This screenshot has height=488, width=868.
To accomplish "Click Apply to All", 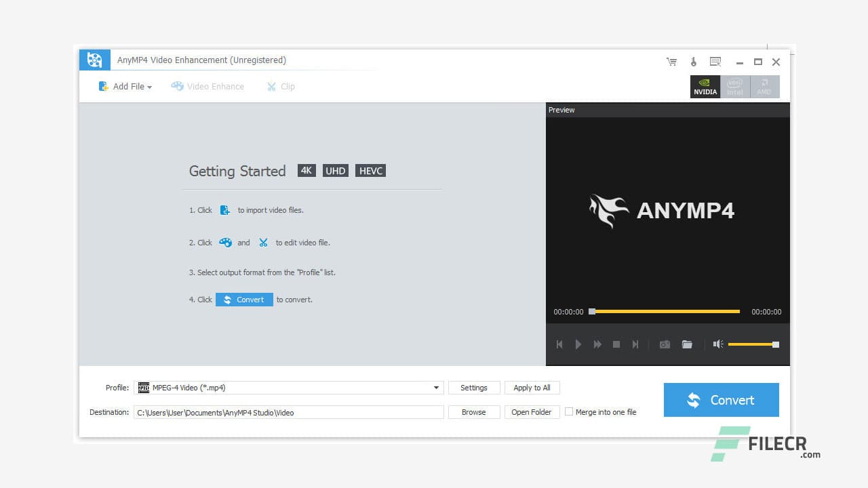I will tap(532, 387).
